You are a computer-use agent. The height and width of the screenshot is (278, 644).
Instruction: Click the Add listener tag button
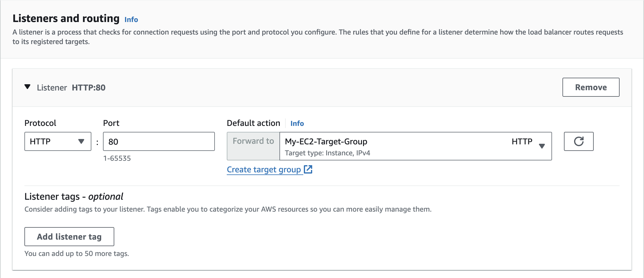point(69,237)
